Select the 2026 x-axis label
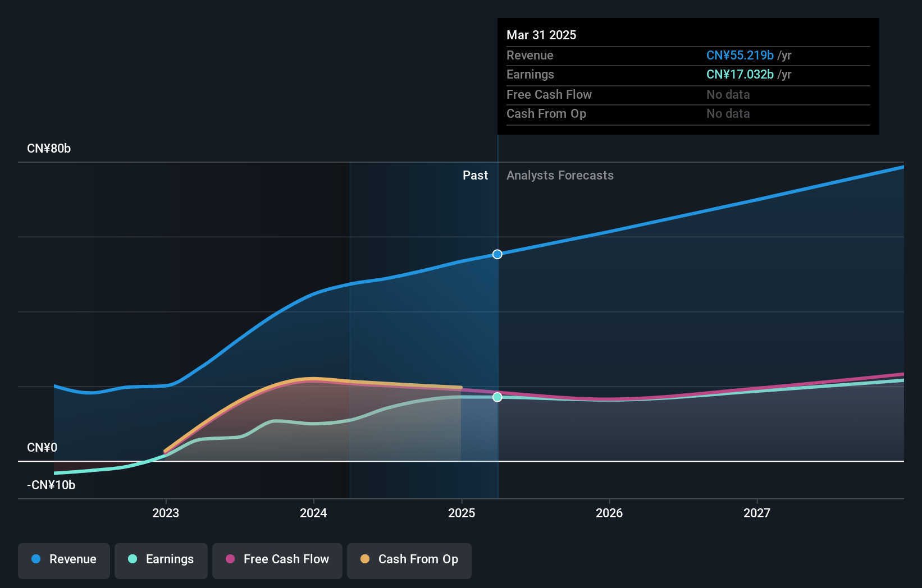The image size is (922, 588). click(609, 513)
